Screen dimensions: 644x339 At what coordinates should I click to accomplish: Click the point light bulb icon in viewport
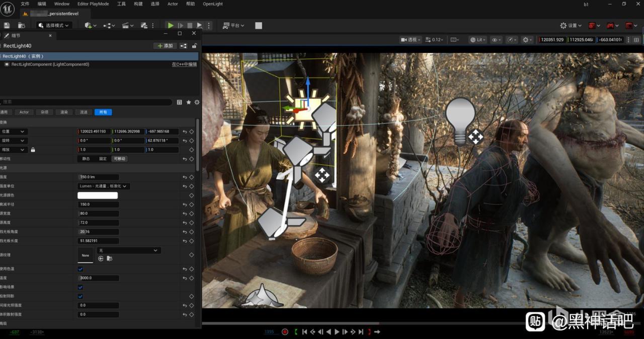(460, 121)
